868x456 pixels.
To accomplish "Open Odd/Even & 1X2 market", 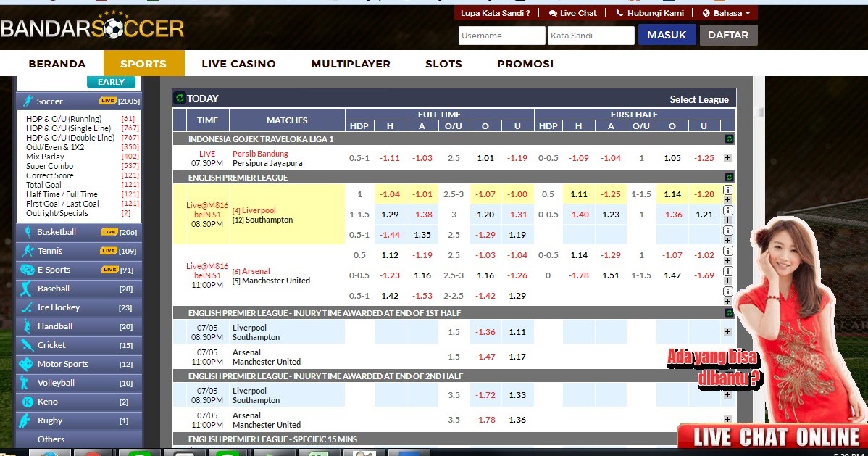I will point(55,147).
